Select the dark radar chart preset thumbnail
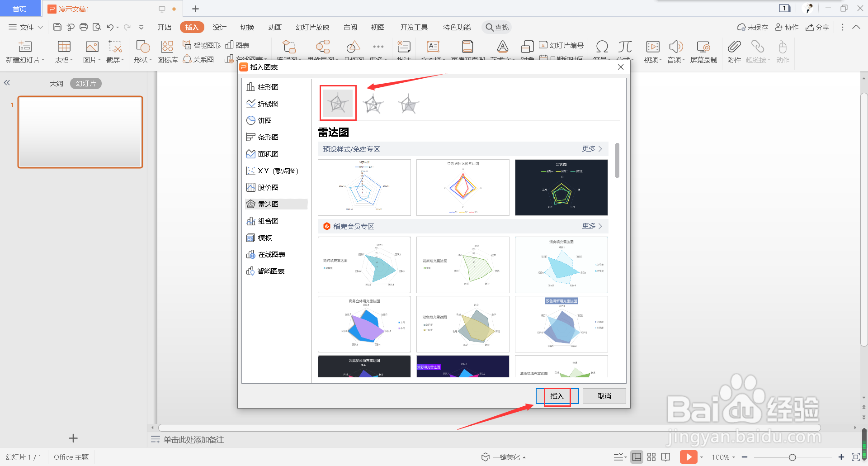This screenshot has width=868, height=466. [561, 187]
